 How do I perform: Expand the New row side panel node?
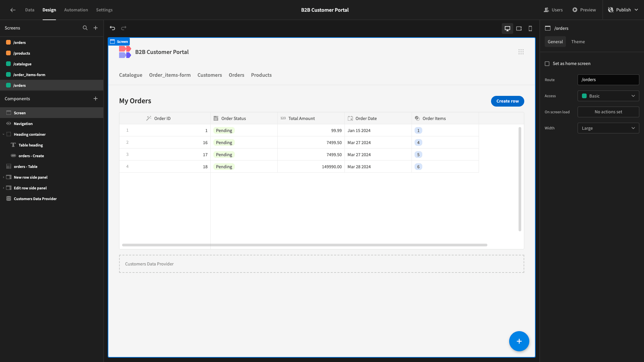pos(3,177)
